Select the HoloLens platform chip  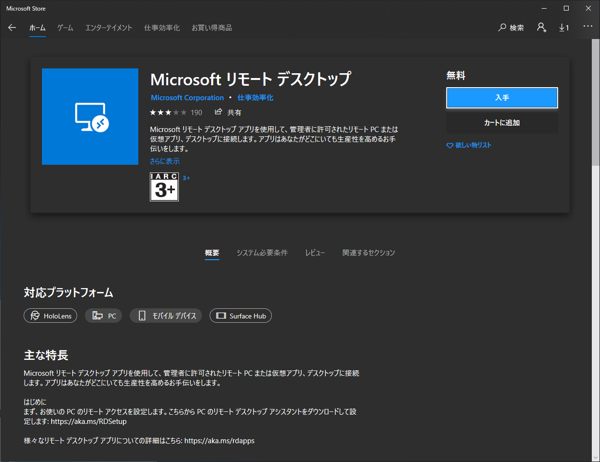pos(50,316)
